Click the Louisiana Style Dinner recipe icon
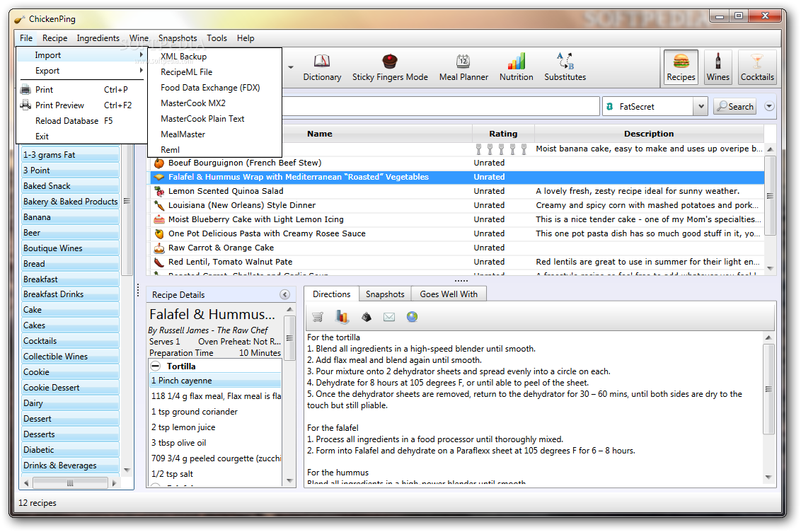Screen dimensions: 801x532 (x=159, y=205)
